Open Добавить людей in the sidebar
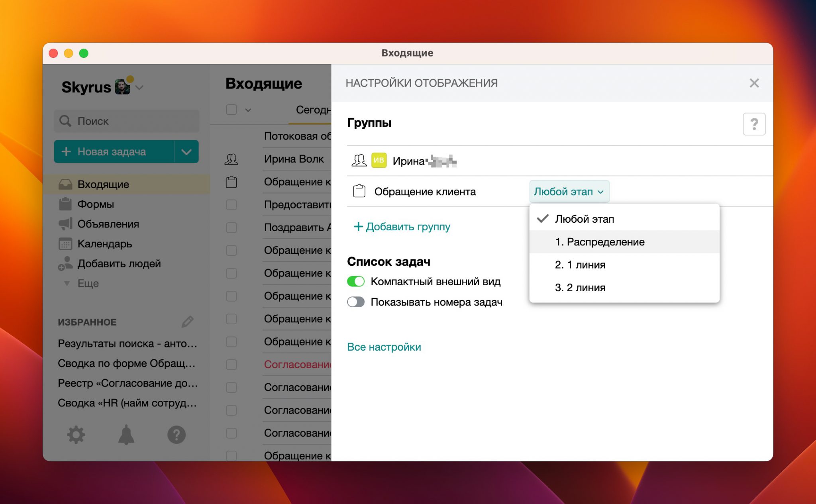 click(x=119, y=263)
